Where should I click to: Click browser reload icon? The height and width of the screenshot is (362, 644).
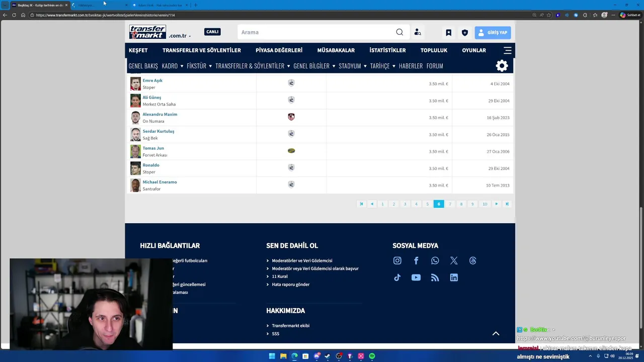(14, 15)
